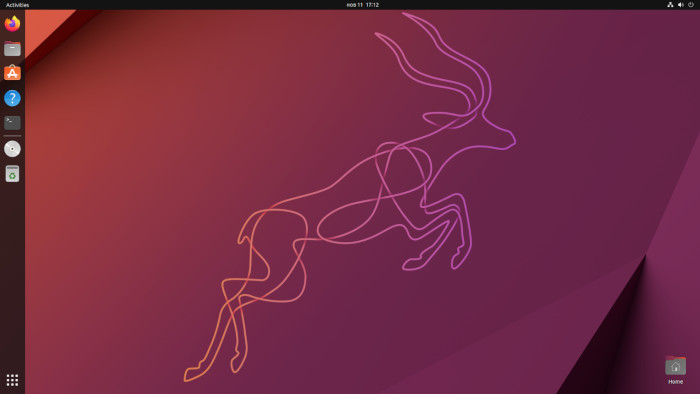The height and width of the screenshot is (394, 700).
Task: Open the power menu icon
Action: [x=691, y=4]
